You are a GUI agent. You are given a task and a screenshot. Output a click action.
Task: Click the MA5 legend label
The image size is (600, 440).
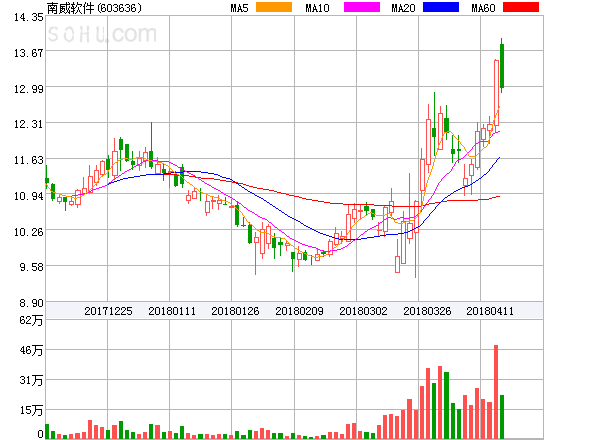(x=240, y=8)
